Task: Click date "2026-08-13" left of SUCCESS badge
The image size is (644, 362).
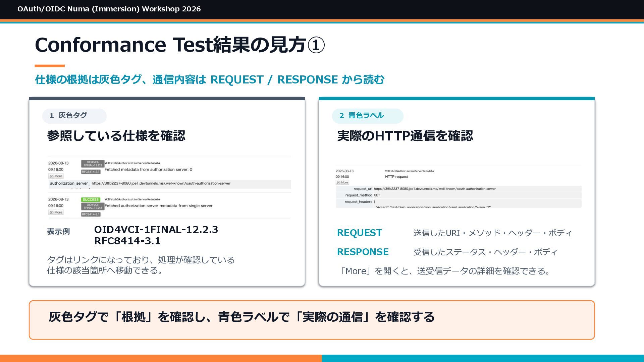Action: coord(58,199)
